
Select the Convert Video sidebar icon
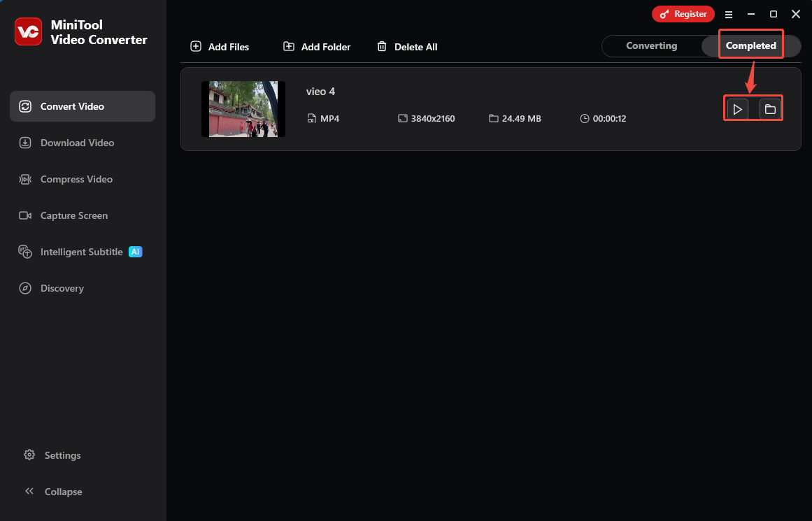tap(25, 106)
